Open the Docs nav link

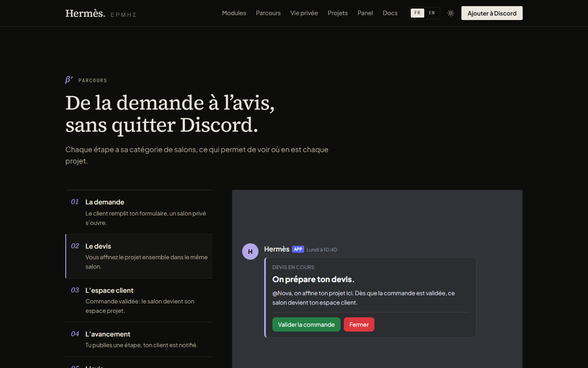point(390,13)
